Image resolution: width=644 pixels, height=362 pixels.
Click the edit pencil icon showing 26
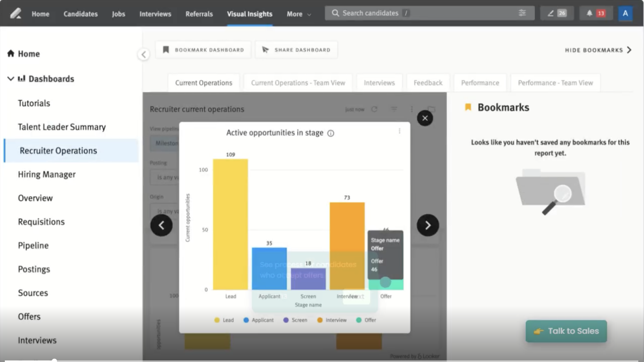tap(557, 13)
